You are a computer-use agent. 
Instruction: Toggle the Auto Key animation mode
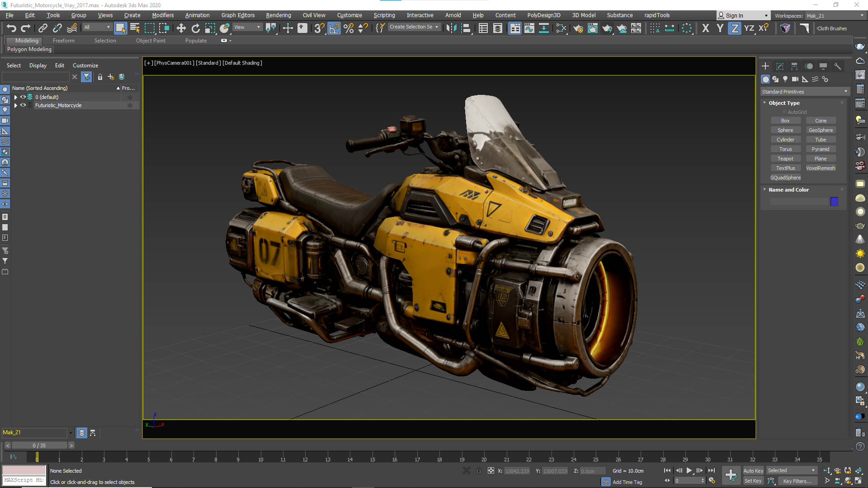point(753,471)
